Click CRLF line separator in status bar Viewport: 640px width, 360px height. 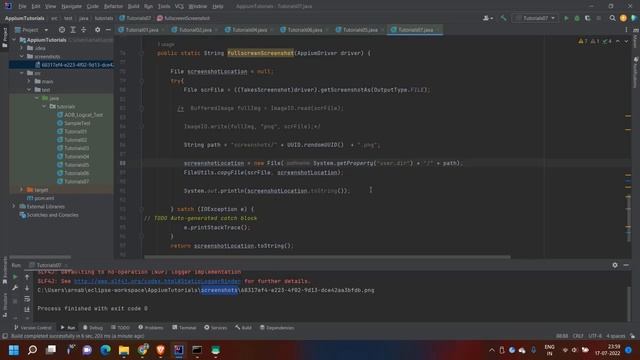(x=578, y=336)
